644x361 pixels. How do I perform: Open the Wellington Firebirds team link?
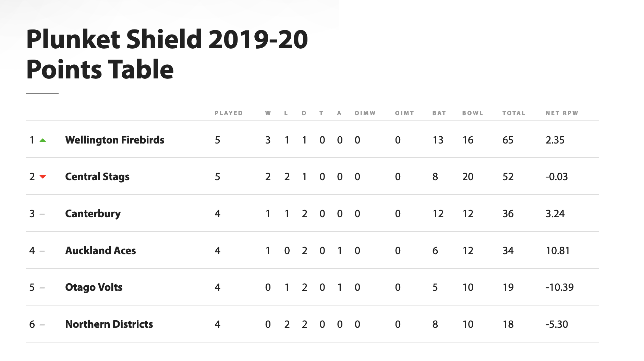(114, 140)
